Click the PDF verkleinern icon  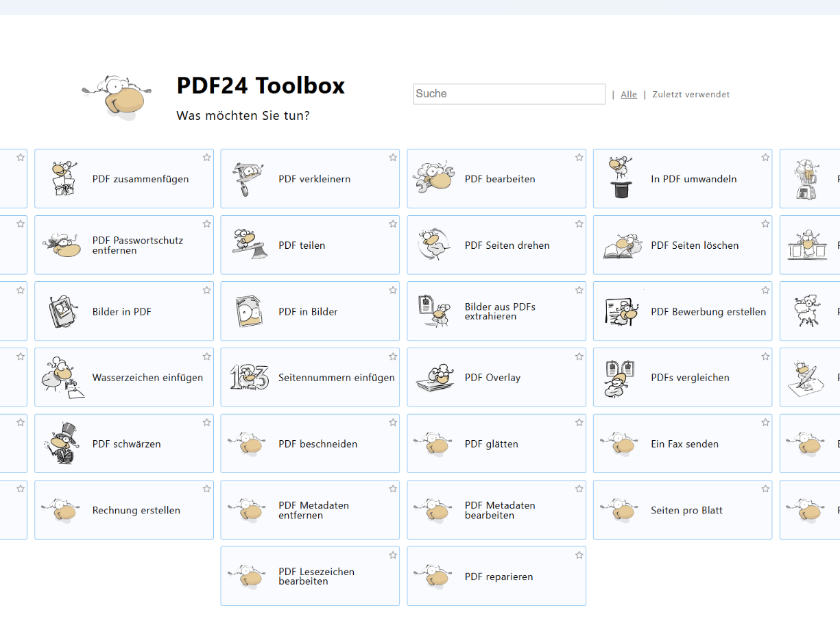(248, 180)
